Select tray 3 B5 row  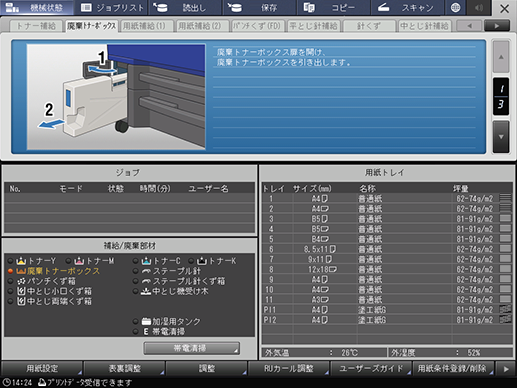pyautogui.click(x=387, y=219)
